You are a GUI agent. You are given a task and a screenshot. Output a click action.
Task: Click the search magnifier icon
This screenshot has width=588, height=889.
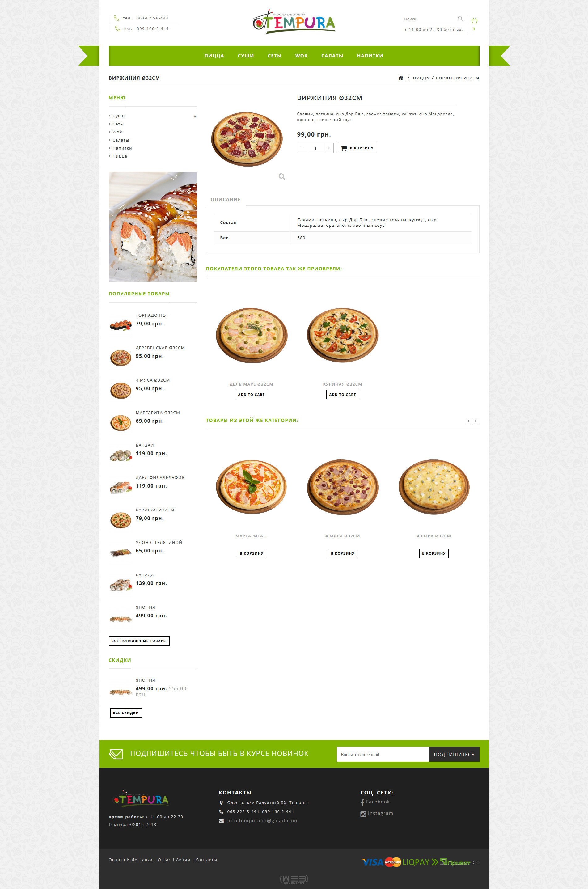pos(460,19)
